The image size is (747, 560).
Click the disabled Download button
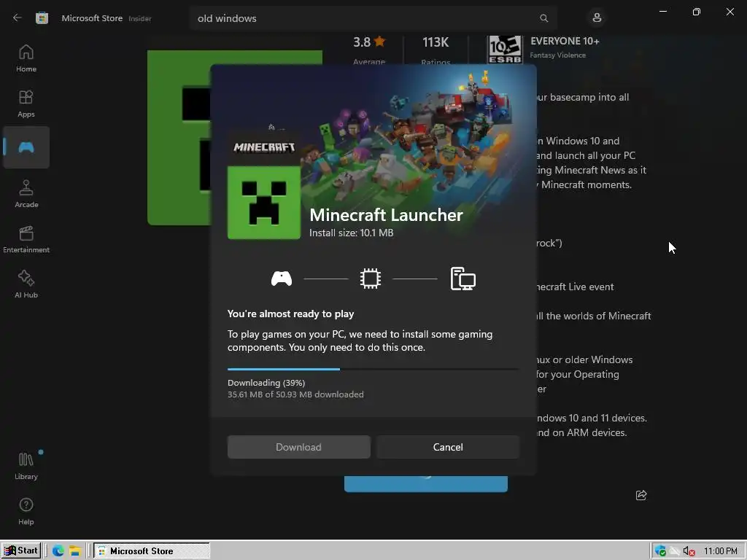point(298,447)
